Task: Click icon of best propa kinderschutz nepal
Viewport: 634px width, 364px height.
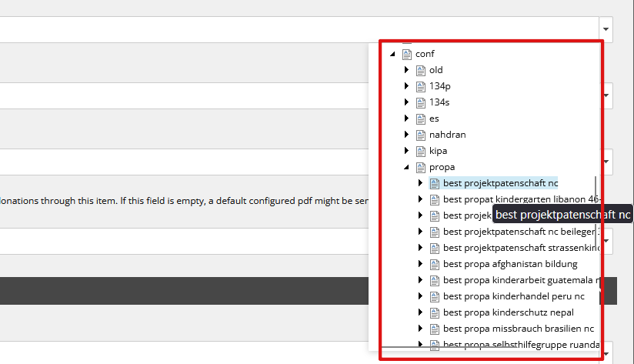Action: [434, 313]
